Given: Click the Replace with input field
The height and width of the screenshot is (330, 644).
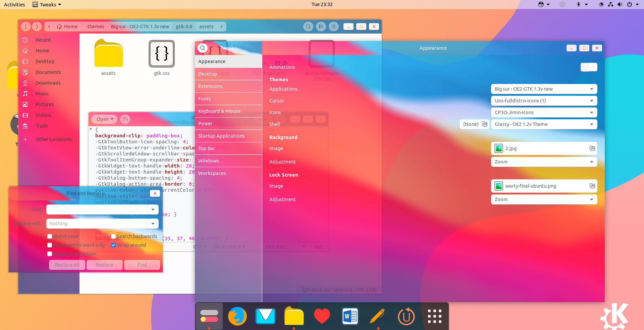Looking at the screenshot, I should [x=97, y=224].
